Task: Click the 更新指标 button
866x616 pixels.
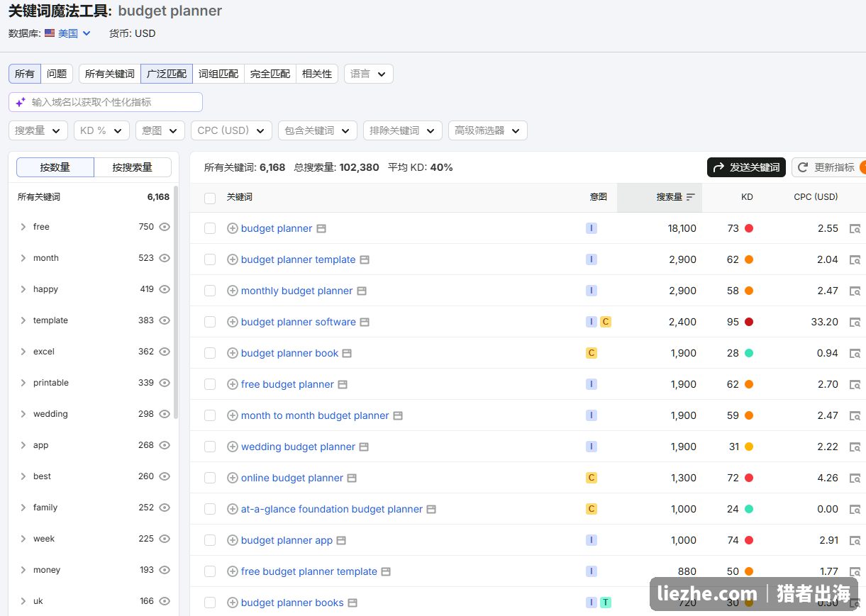Action: pyautogui.click(x=828, y=167)
